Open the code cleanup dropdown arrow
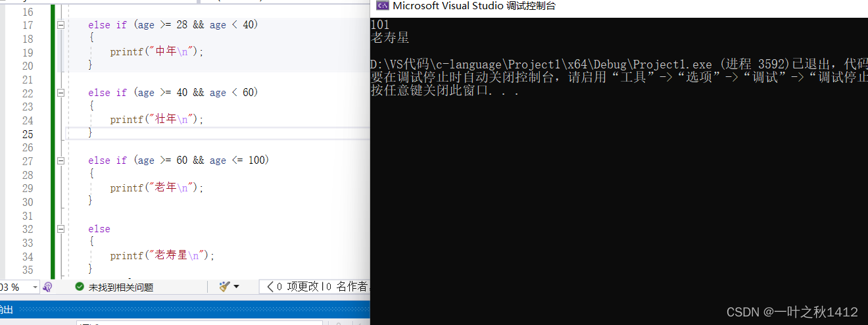This screenshot has height=325, width=868. click(236, 287)
